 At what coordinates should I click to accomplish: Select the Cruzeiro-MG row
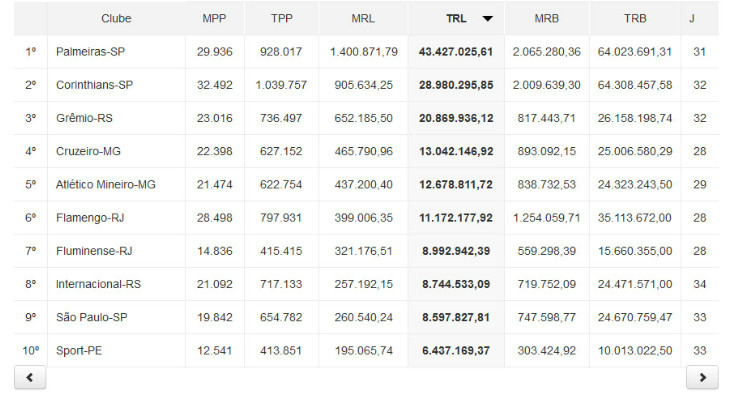click(x=91, y=151)
